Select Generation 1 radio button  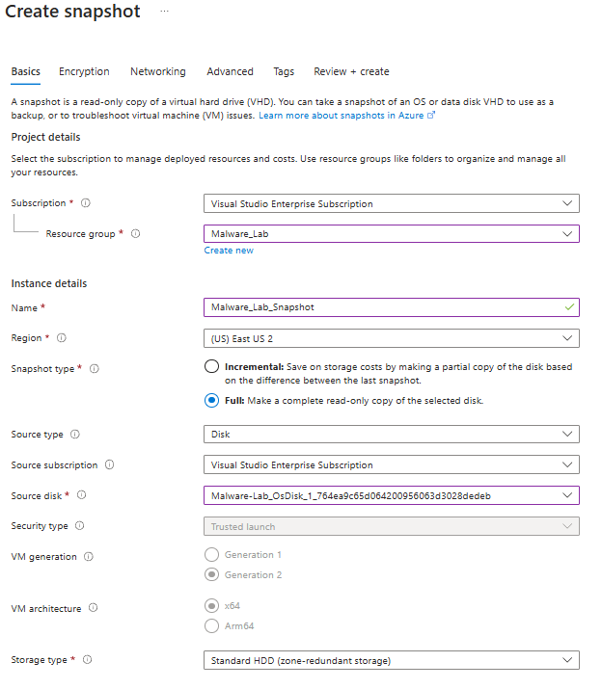click(x=212, y=555)
